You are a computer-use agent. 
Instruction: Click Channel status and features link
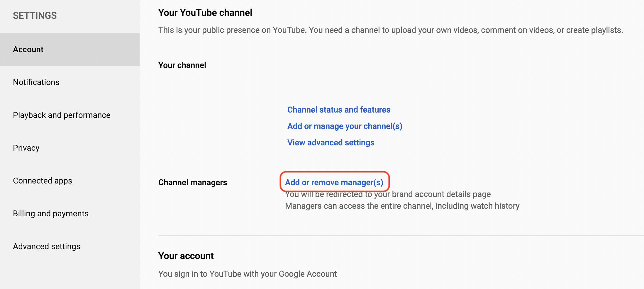[339, 110]
